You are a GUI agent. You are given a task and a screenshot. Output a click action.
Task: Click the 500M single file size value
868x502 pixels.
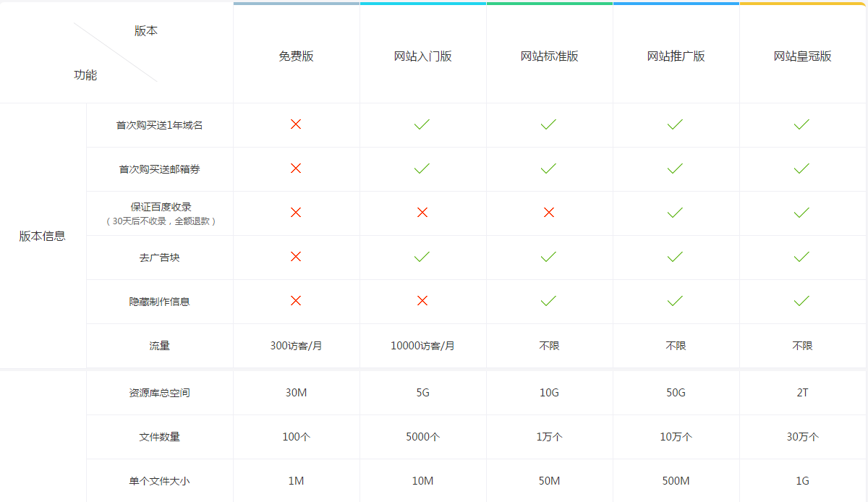click(676, 481)
